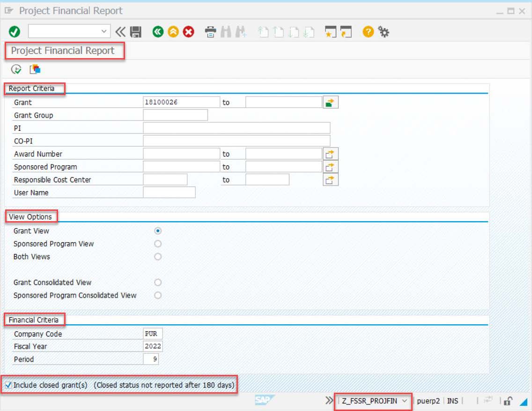Image resolution: width=532 pixels, height=411 pixels.
Task: Click the PI input field
Action: click(x=236, y=128)
